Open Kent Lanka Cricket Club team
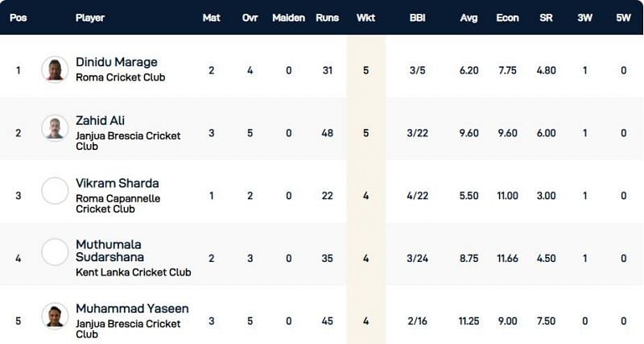 click(133, 272)
